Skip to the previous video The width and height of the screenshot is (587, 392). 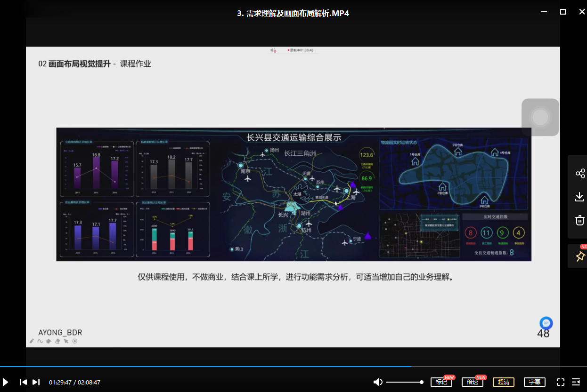pyautogui.click(x=23, y=382)
